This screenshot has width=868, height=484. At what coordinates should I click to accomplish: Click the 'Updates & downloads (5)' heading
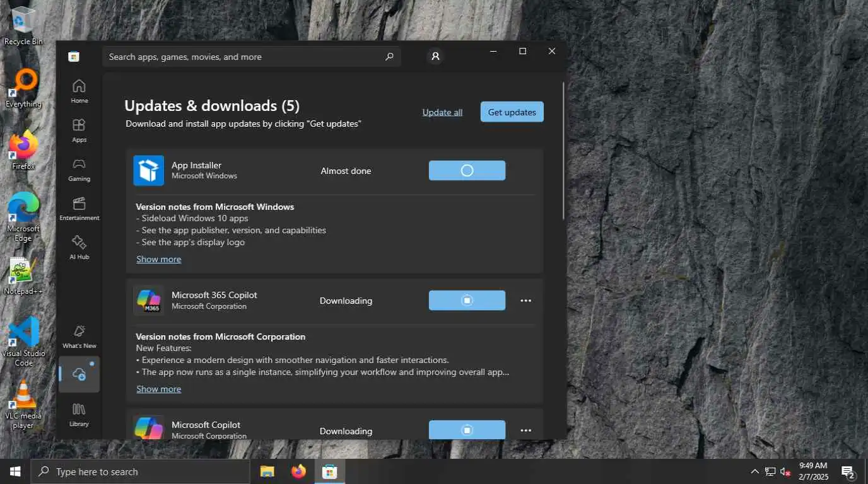(x=212, y=105)
